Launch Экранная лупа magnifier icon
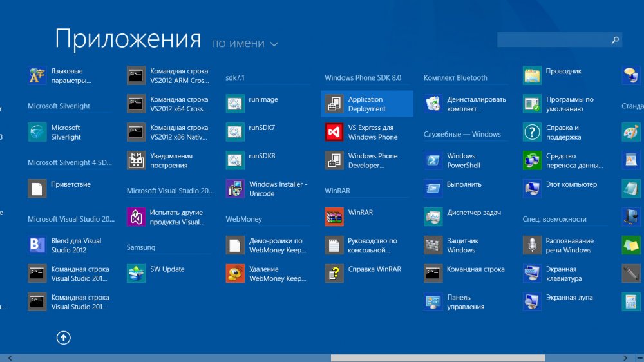The height and width of the screenshot is (362, 644). [532, 302]
